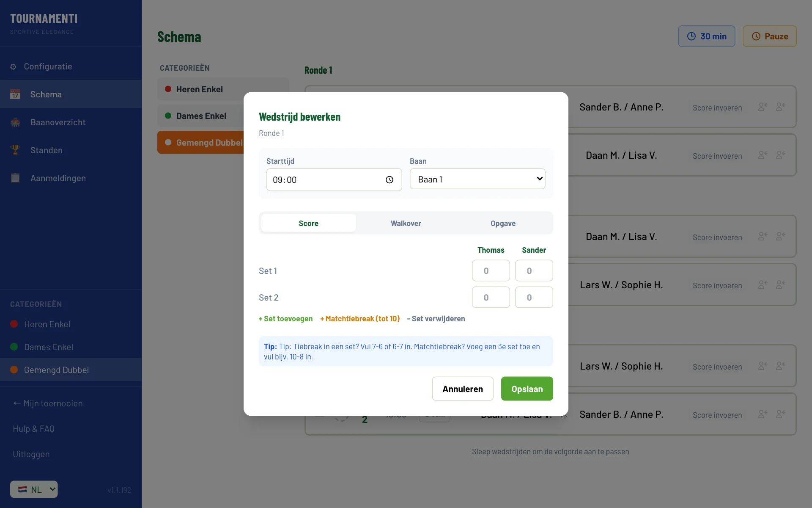The image size is (812, 508).
Task: Click the Aanmeldingen clipboard icon
Action: point(15,178)
